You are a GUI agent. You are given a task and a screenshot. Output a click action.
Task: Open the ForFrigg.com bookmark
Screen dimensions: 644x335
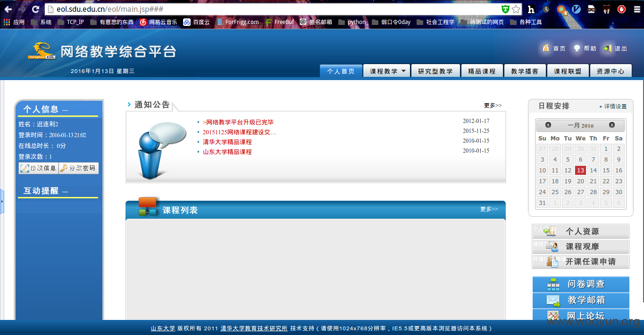(237, 22)
